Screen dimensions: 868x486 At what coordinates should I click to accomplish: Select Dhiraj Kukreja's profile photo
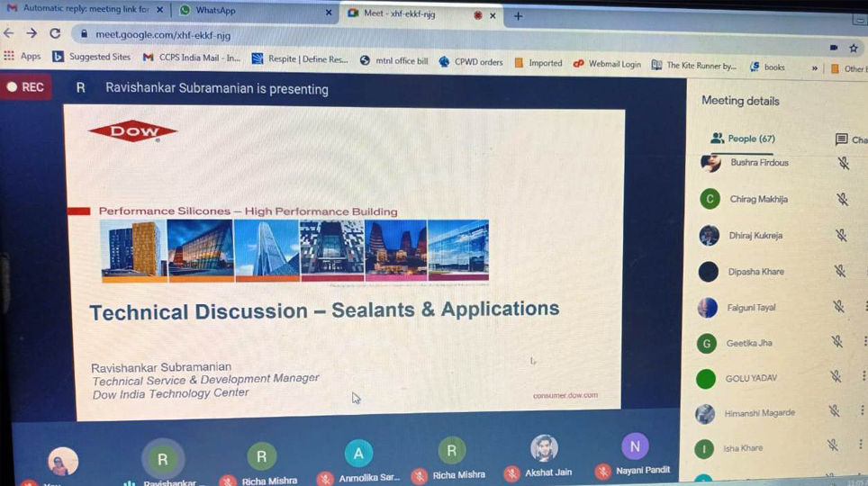(710, 235)
